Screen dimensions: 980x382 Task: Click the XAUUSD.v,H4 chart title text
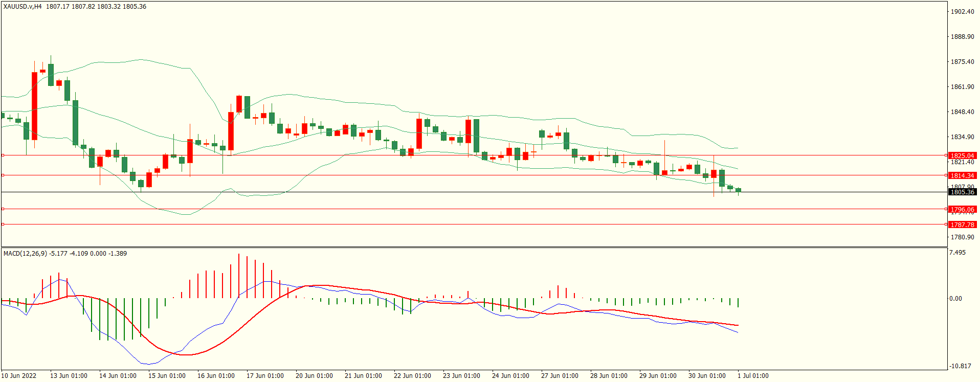coord(23,7)
